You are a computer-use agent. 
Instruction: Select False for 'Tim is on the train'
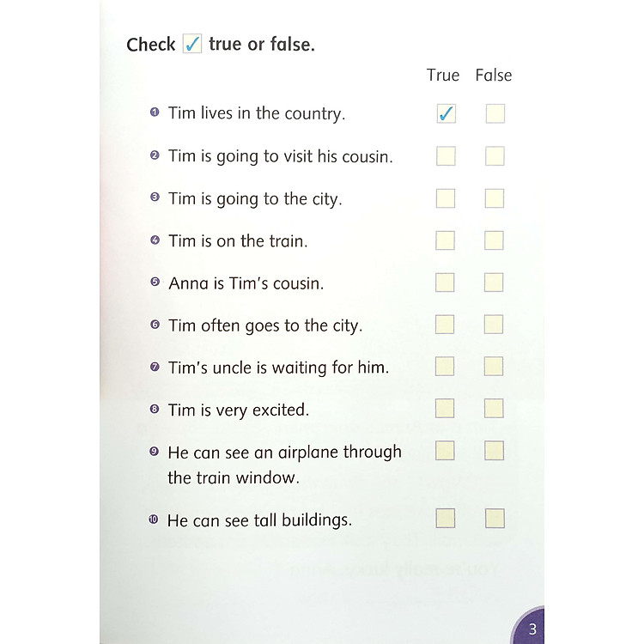pyautogui.click(x=494, y=240)
